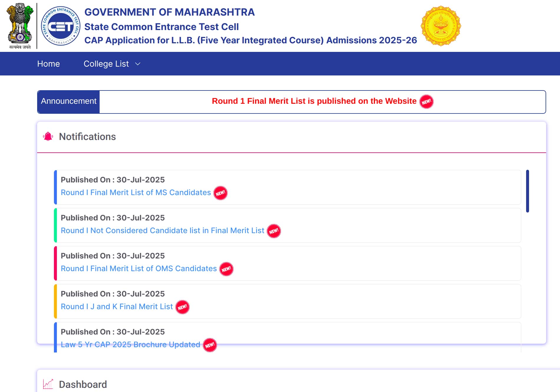Viewport: 560px width, 392px height.
Task: Click Published On date above MS Candidates link
Action: 113,180
